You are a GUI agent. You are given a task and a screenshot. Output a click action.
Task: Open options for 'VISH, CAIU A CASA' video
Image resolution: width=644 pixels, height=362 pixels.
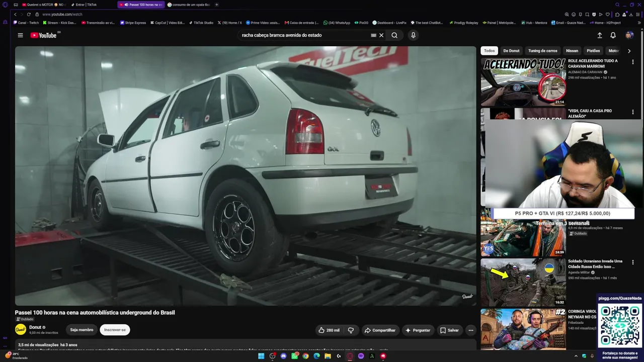[x=633, y=112]
